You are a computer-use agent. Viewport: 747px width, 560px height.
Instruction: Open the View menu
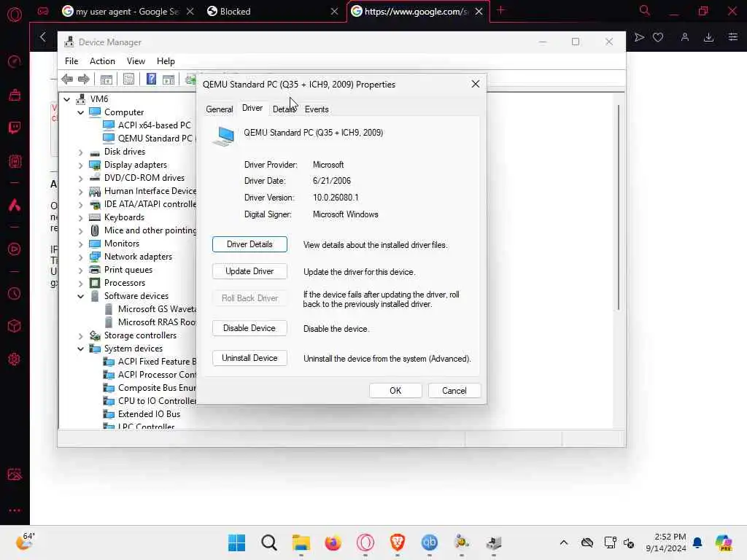coord(136,61)
